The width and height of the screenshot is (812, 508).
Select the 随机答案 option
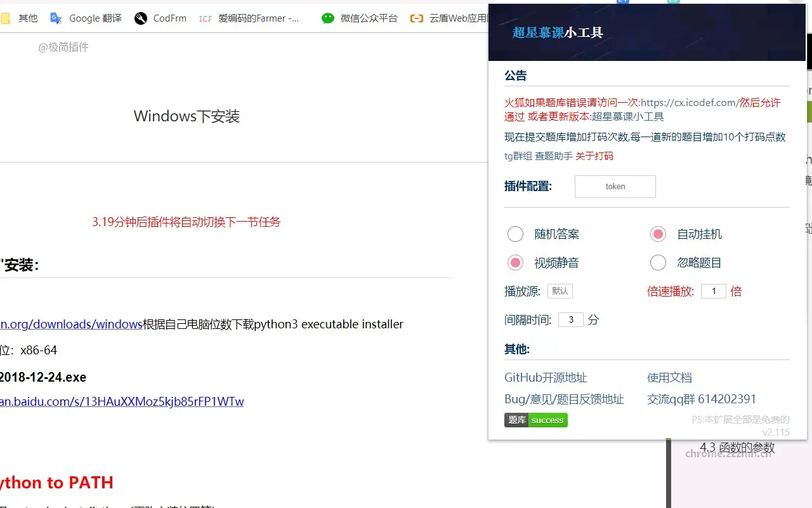515,234
